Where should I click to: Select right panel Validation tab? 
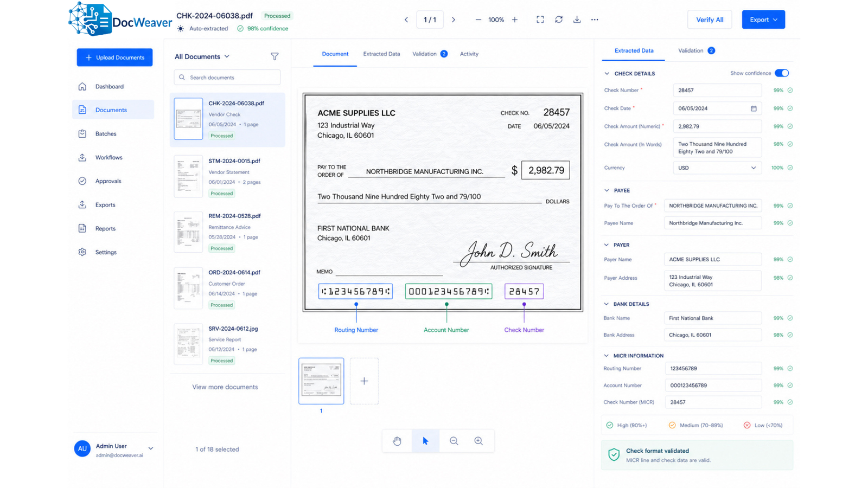tap(696, 50)
